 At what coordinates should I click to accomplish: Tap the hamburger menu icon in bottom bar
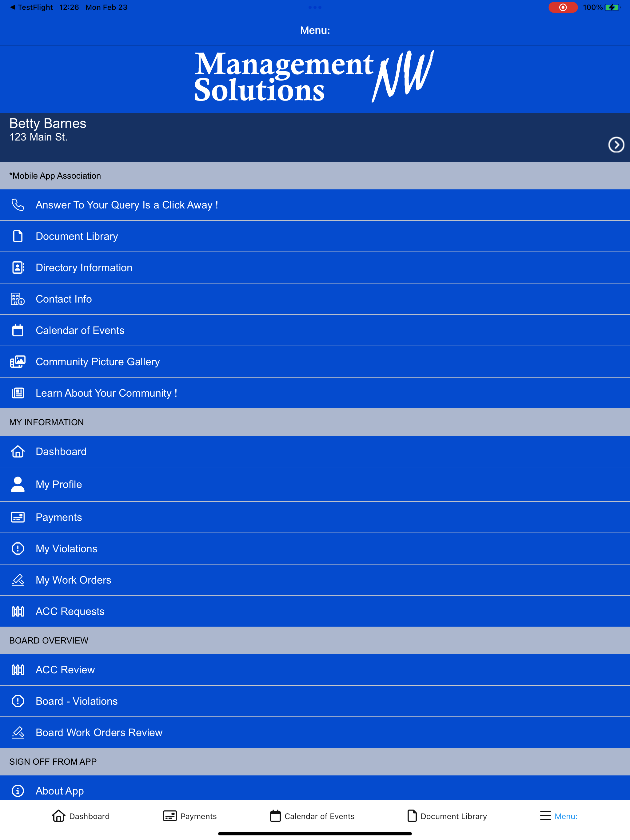[545, 816]
